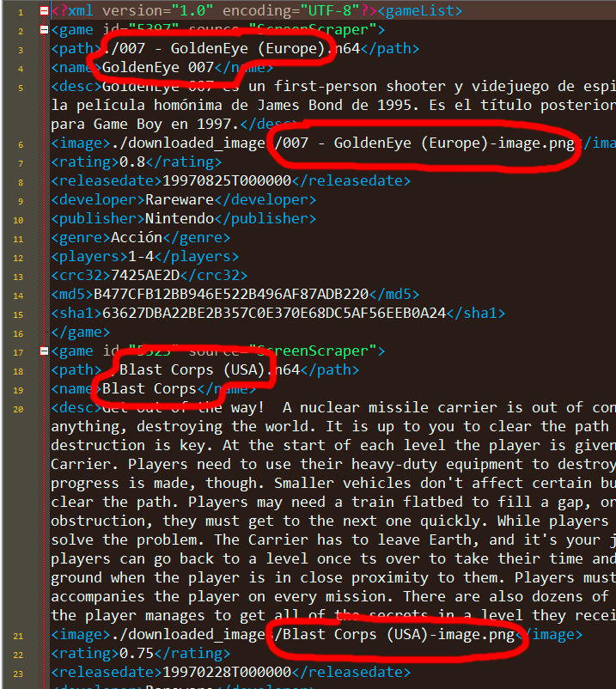
Task: Click the name 'GoldenEye 007'
Action: (x=158, y=67)
